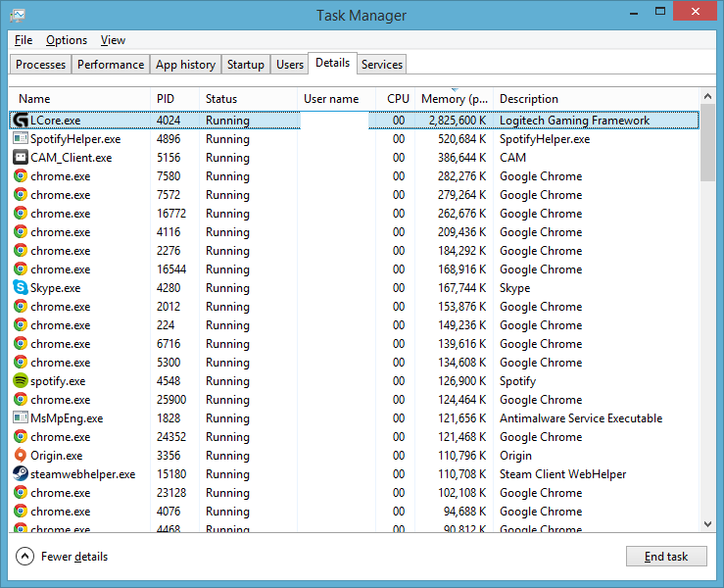This screenshot has width=724, height=588.
Task: Open the Options menu
Action: [x=67, y=40]
